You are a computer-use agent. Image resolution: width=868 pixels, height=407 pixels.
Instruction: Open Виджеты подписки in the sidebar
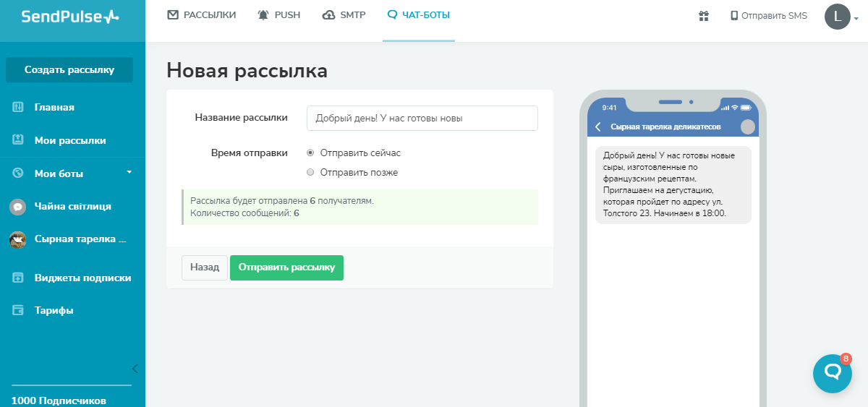[82, 278]
